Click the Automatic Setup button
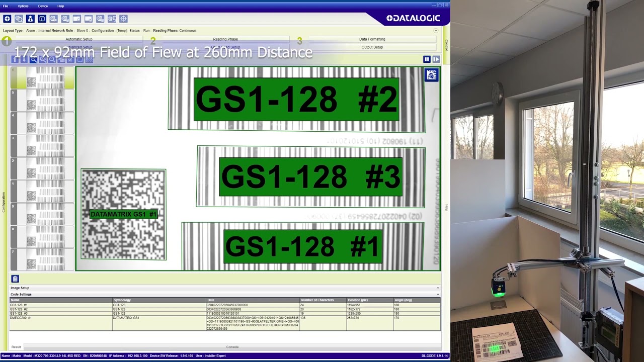This screenshot has height=362, width=644. click(79, 39)
